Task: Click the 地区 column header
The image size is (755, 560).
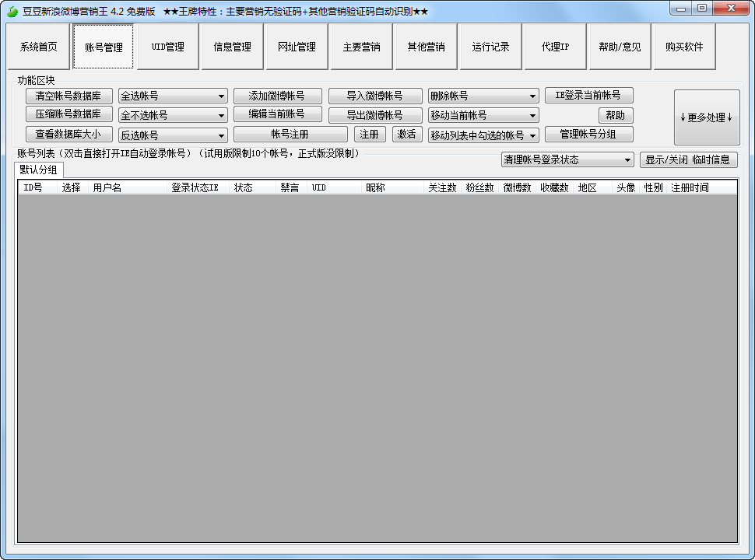Action: (592, 187)
